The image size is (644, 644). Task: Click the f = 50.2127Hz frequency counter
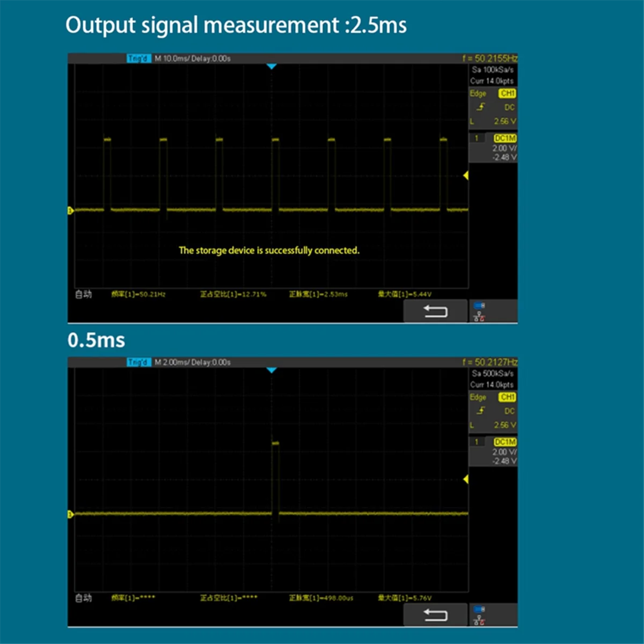tap(489, 362)
